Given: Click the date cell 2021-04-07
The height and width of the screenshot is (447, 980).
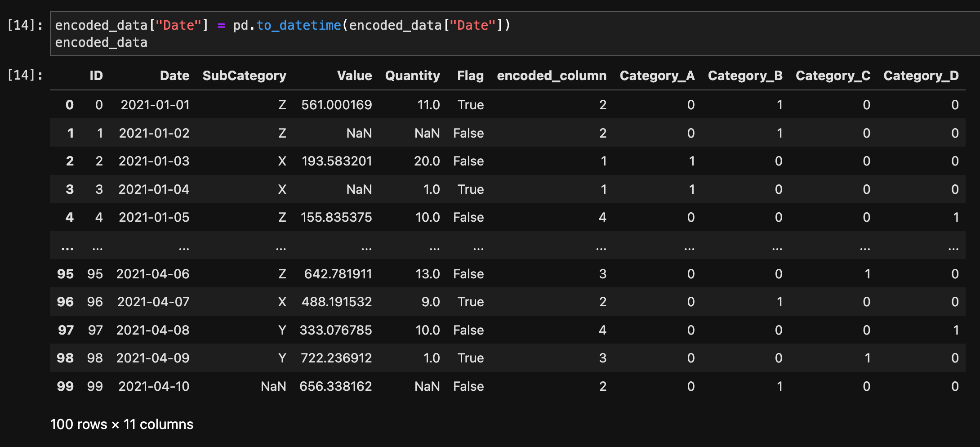Looking at the screenshot, I should (x=153, y=302).
